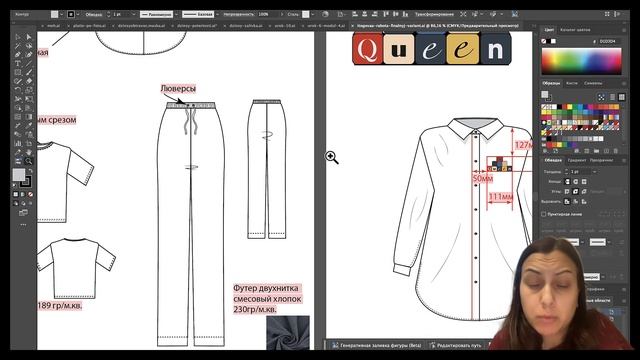Pick a color from the spectrum bar

coord(581,61)
